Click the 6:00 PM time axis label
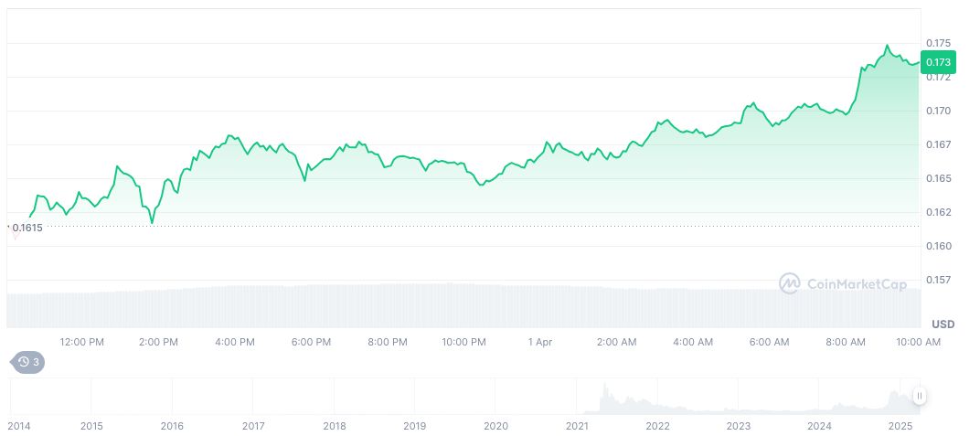This screenshot has height=436, width=980. [x=311, y=342]
